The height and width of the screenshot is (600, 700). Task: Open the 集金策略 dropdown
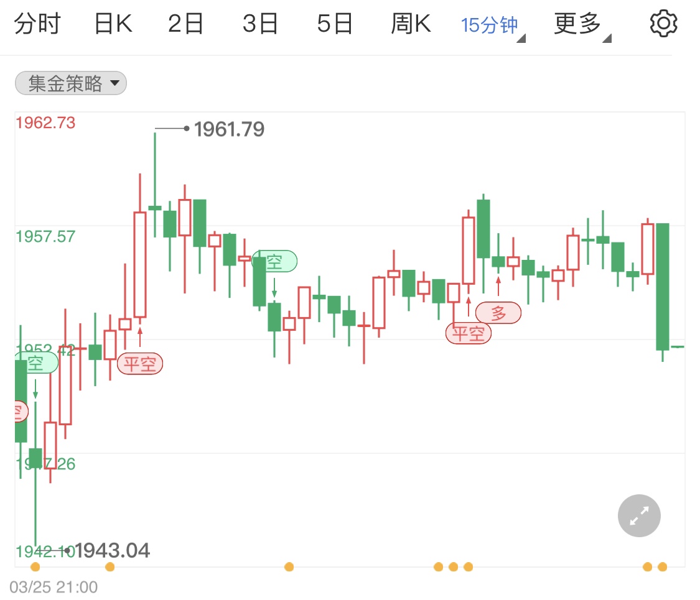click(70, 83)
